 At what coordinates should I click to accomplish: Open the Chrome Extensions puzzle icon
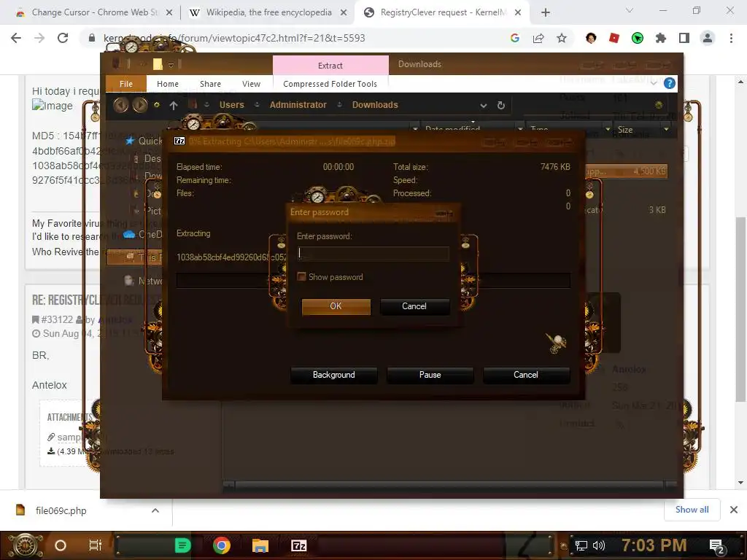click(x=660, y=38)
